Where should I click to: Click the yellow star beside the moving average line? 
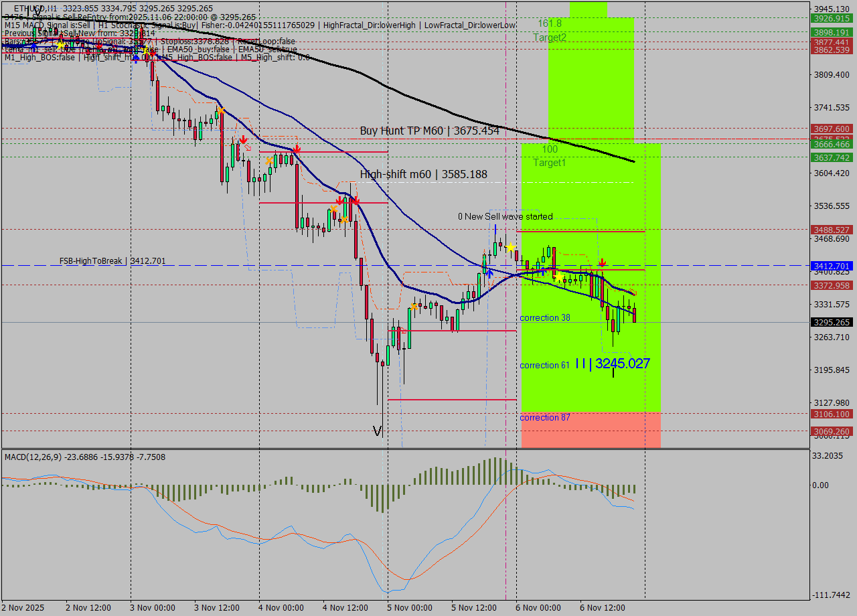tap(560, 277)
